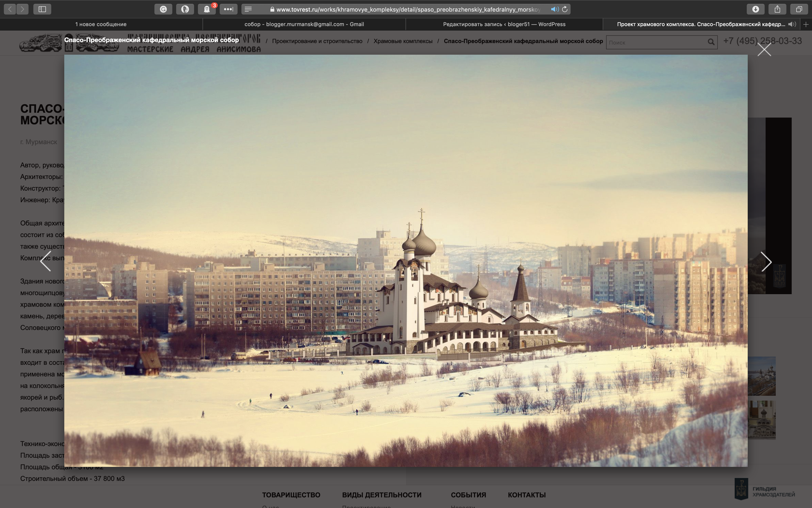The image size is (812, 508).
Task: Open the КОНТАКТЫ footer menu
Action: (x=526, y=494)
